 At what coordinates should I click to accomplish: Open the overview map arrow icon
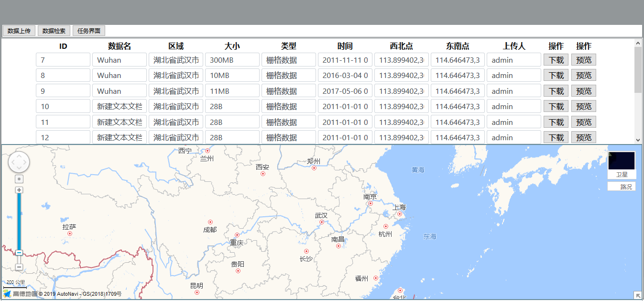point(638,295)
